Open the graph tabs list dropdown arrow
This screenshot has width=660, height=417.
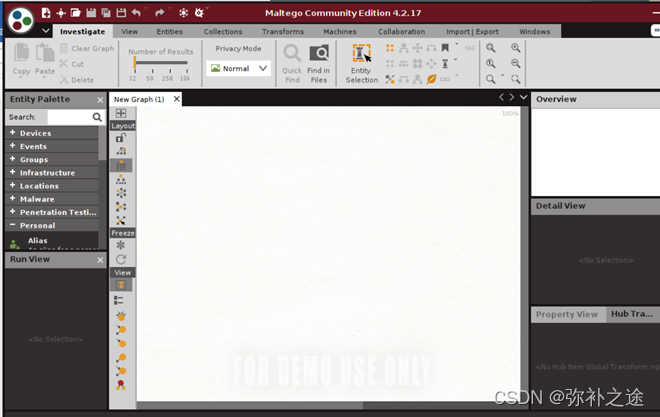[x=523, y=97]
